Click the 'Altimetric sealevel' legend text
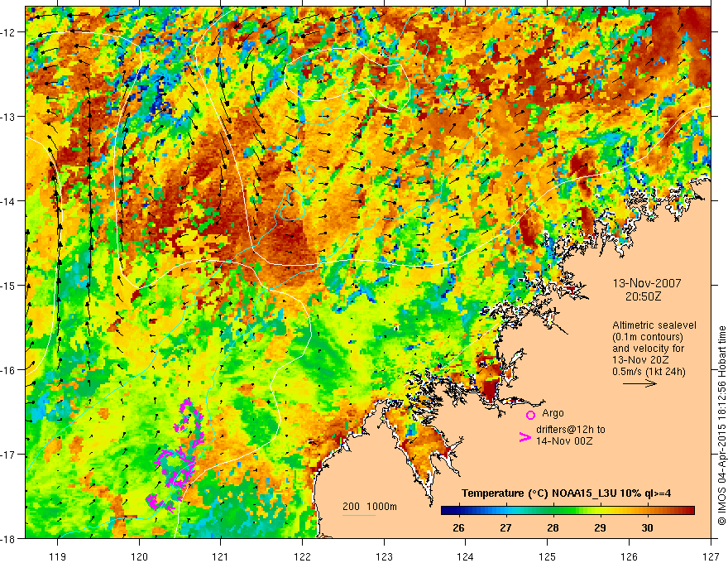Image resolution: width=728 pixels, height=563 pixels. pyautogui.click(x=654, y=325)
